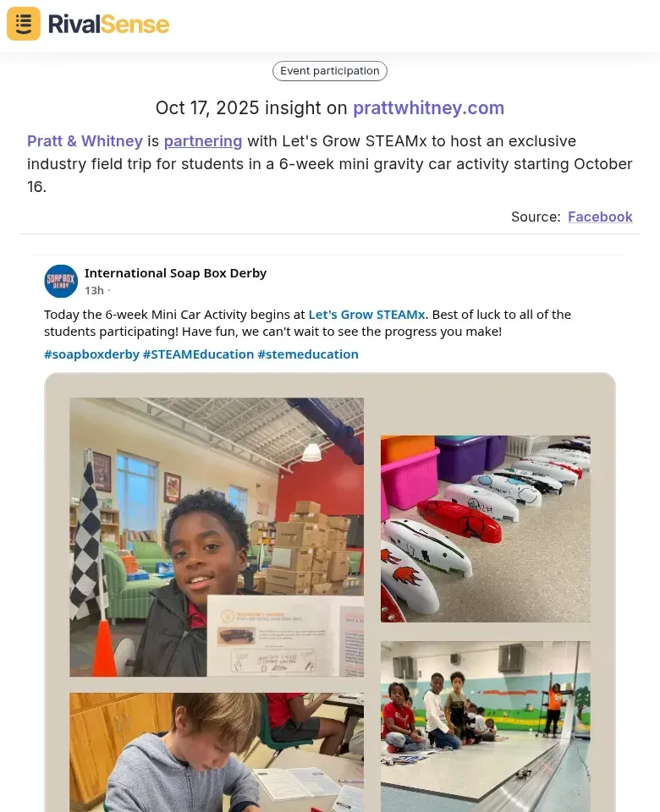Open the Facebook source link
The height and width of the screenshot is (812, 660).
point(600,217)
